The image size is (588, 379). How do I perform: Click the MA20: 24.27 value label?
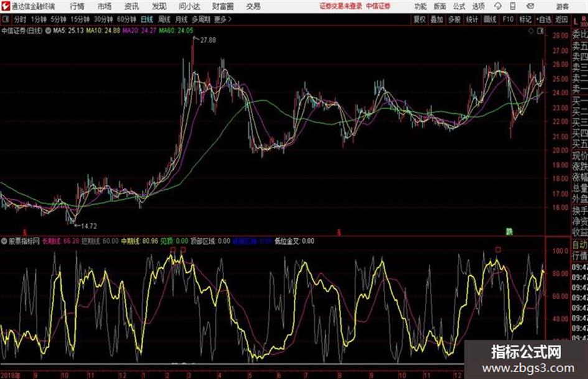click(x=139, y=30)
